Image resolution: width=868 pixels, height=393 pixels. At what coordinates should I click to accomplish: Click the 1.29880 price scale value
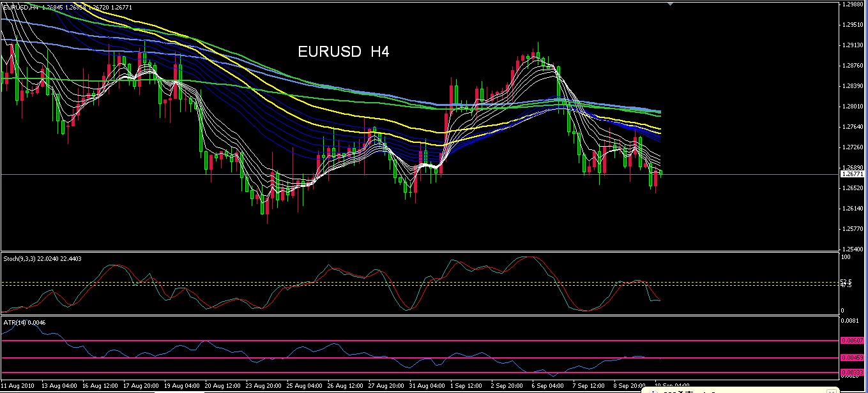click(x=852, y=4)
